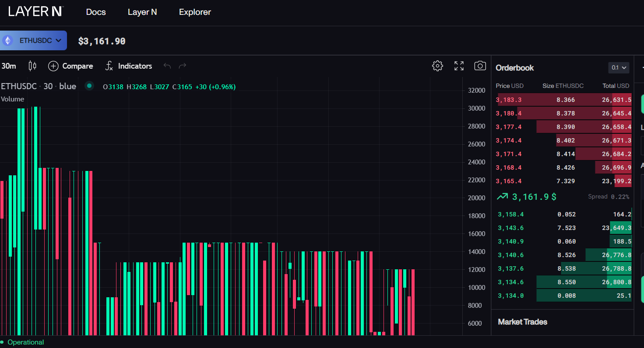The height and width of the screenshot is (348, 644).
Task: Select the bid price 3,134.0 row
Action: pos(563,296)
